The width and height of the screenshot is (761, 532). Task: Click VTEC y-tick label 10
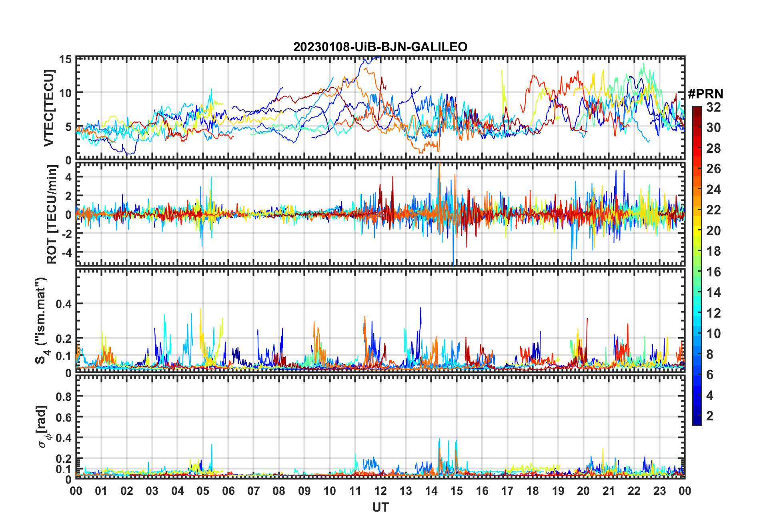pyautogui.click(x=65, y=93)
